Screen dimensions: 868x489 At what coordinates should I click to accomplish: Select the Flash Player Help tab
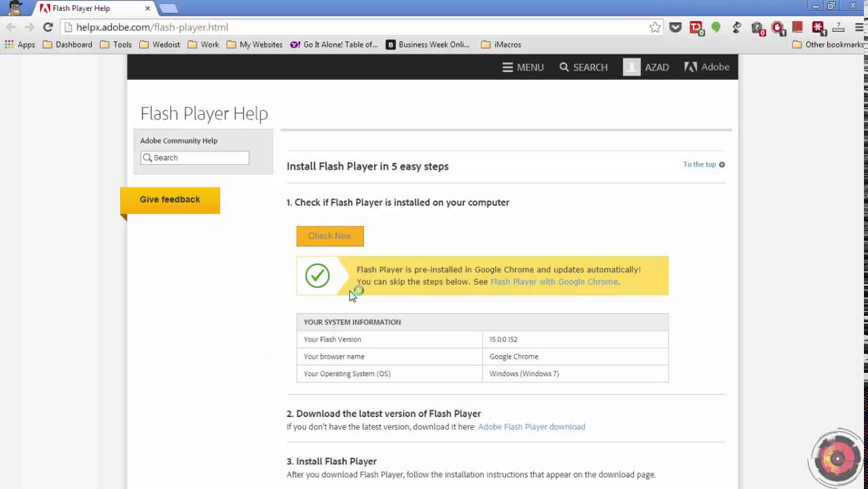[x=94, y=9]
